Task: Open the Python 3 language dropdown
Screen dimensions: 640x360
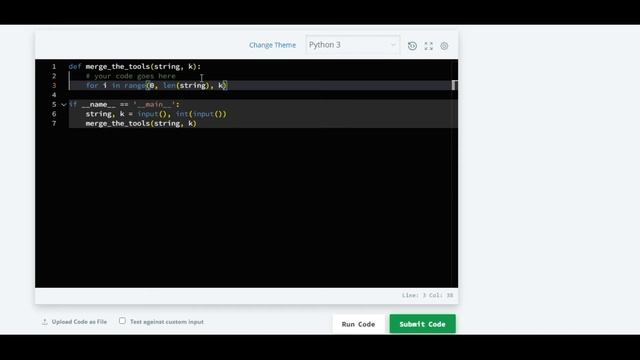Action: point(353,45)
